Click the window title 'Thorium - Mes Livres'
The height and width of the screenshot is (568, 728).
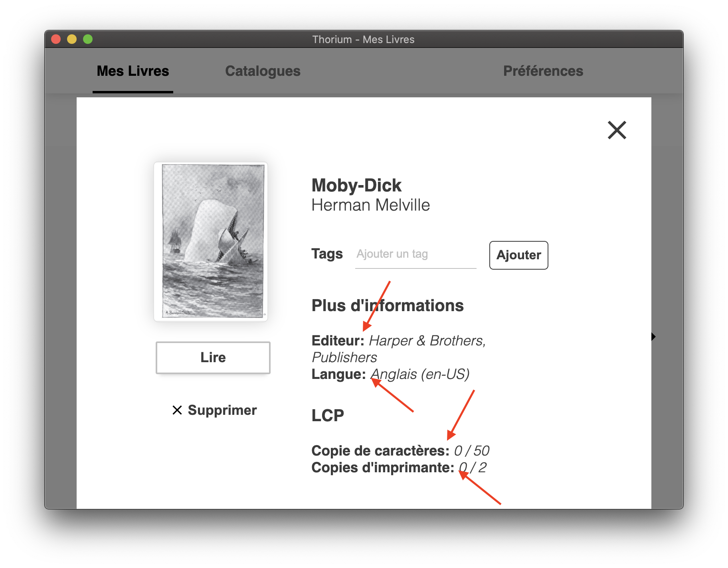point(363,39)
